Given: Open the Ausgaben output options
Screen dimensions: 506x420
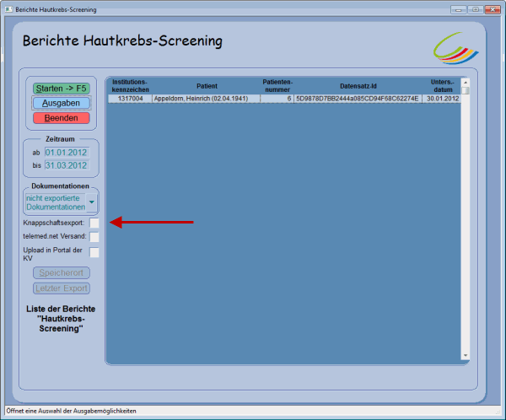Looking at the screenshot, I should pyautogui.click(x=61, y=103).
